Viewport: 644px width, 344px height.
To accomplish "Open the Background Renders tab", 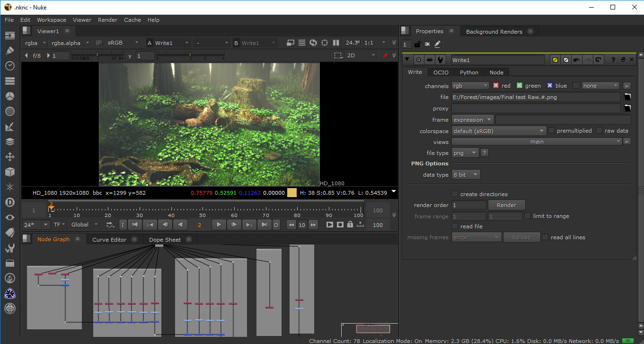I will click(x=494, y=32).
